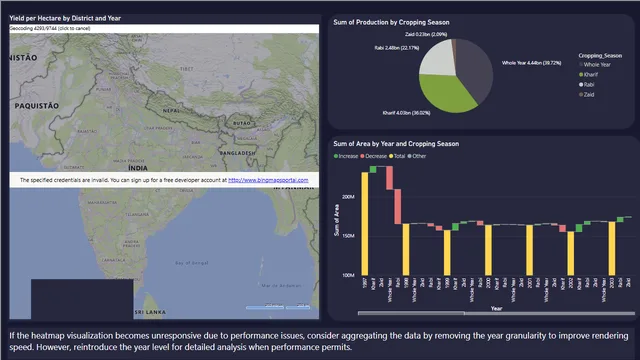Click the TIBET label on the map
640x360 pixels.
187,69
